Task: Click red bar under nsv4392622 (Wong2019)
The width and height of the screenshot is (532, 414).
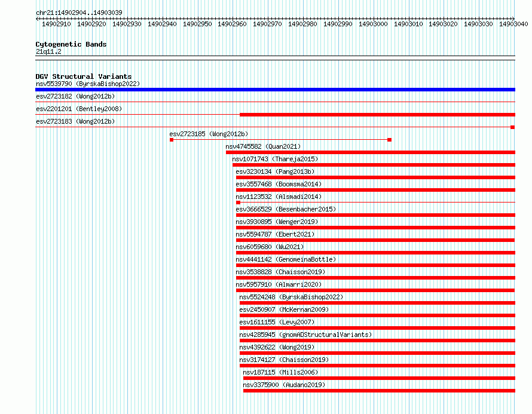Action: click(x=377, y=353)
